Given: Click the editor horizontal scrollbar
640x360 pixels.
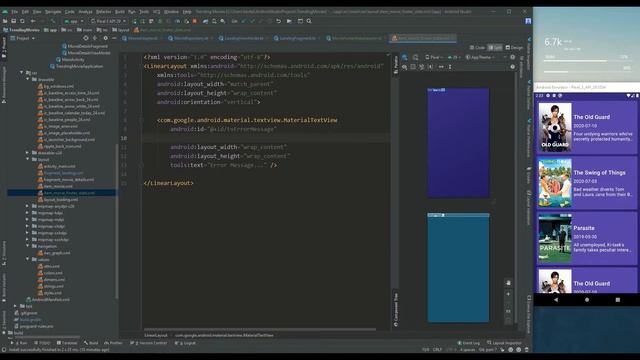Looking at the screenshot, I should pos(260,329).
